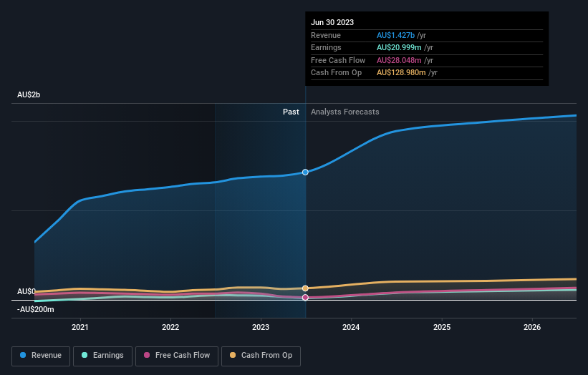Select the 2022 x-axis label
This screenshot has width=588, height=375.
(x=170, y=327)
